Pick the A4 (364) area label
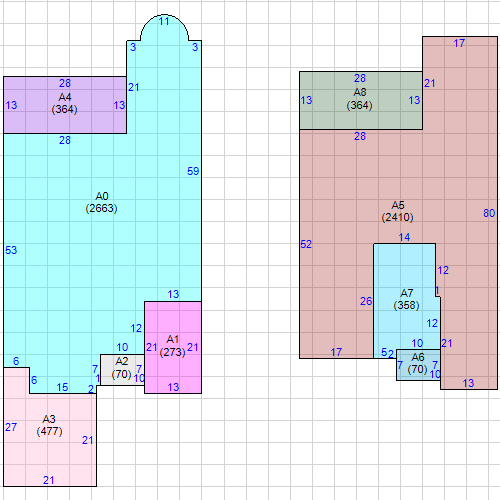500x500 pixels. point(64,103)
